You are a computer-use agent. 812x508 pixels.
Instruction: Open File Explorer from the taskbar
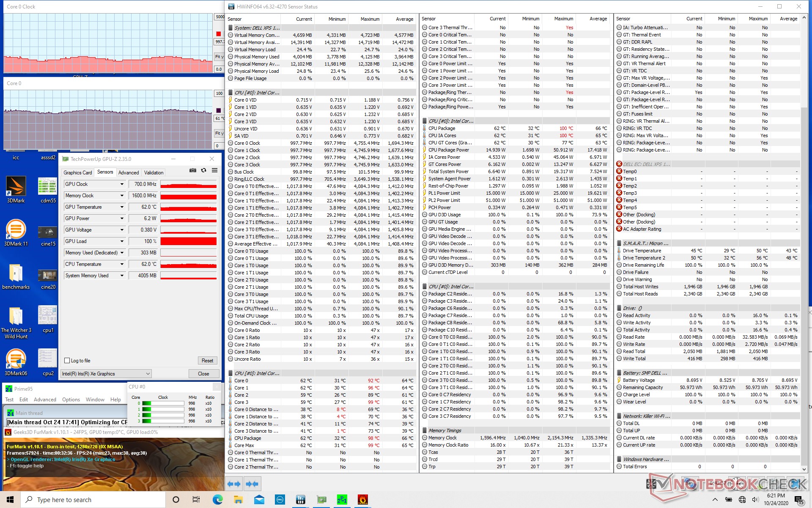(238, 500)
